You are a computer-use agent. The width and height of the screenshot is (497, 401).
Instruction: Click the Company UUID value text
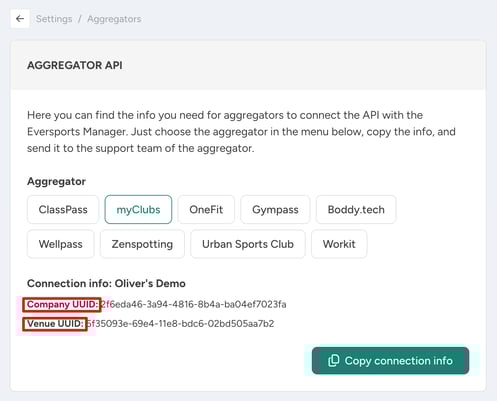(x=194, y=304)
